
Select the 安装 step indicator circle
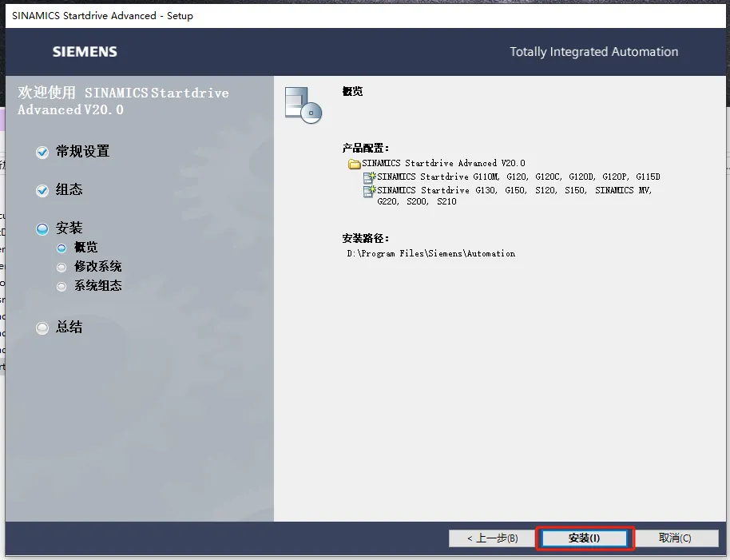pos(42,228)
